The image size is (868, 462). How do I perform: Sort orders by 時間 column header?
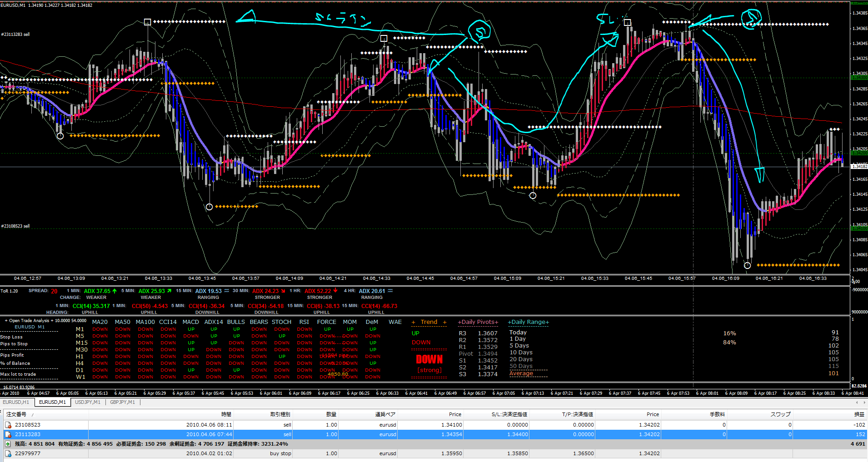coord(226,414)
